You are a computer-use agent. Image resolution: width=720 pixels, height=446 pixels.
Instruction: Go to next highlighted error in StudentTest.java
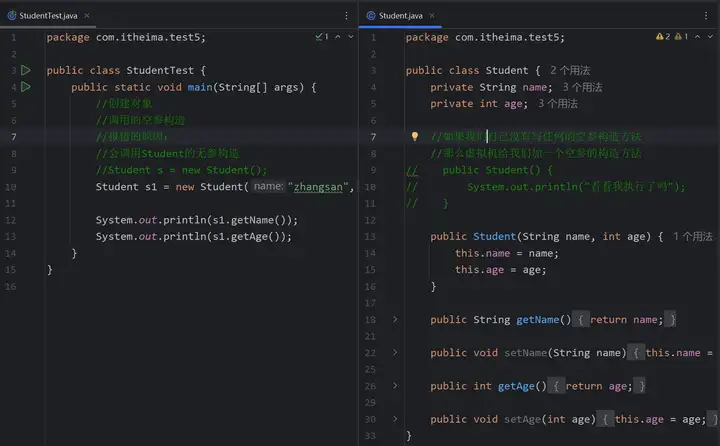pos(350,37)
